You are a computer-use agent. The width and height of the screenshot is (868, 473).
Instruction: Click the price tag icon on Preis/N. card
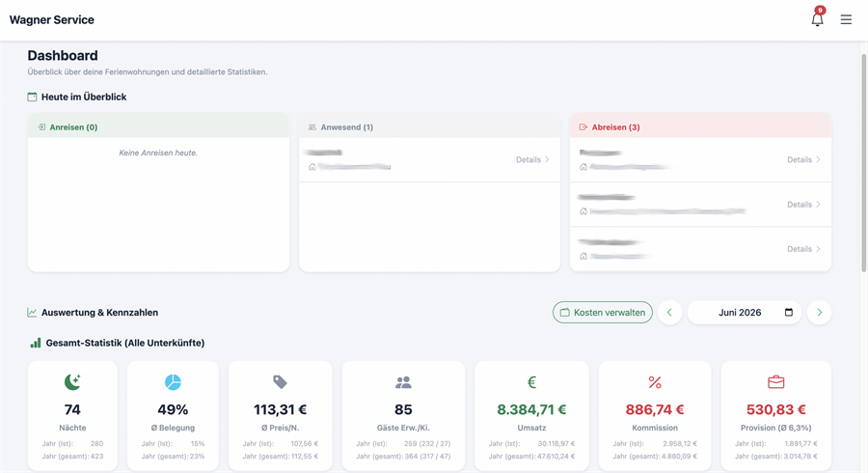[x=280, y=381]
